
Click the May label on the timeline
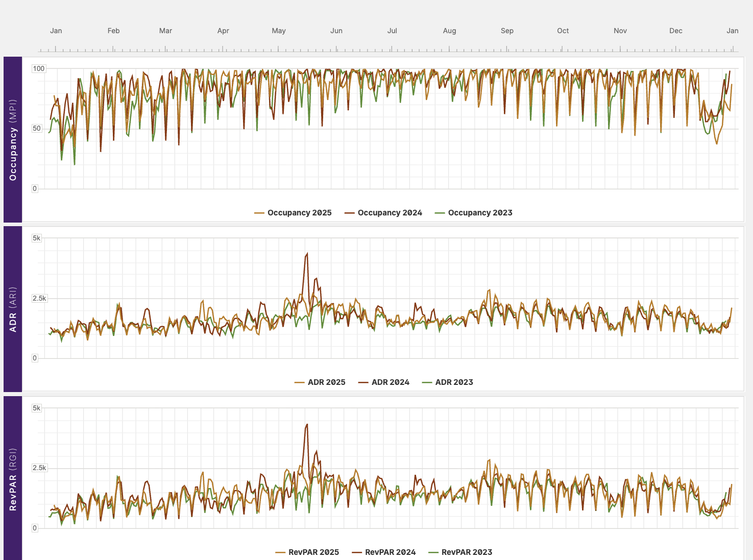point(279,31)
